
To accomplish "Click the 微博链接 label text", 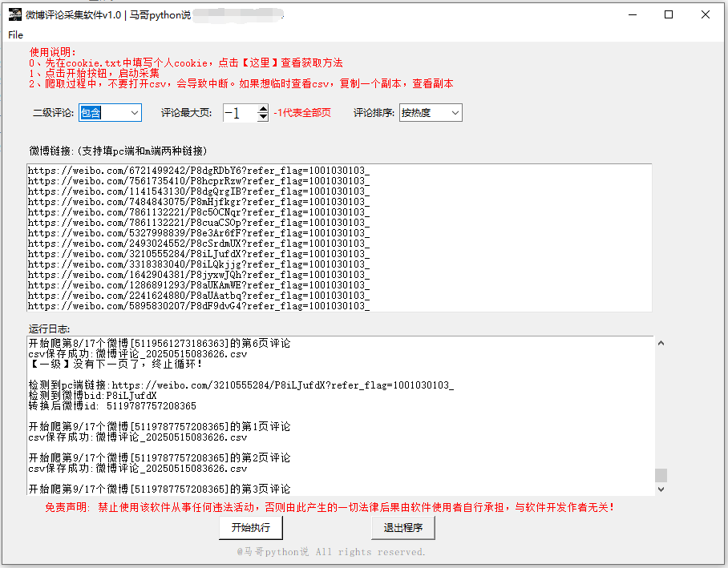I will pyautogui.click(x=118, y=151).
